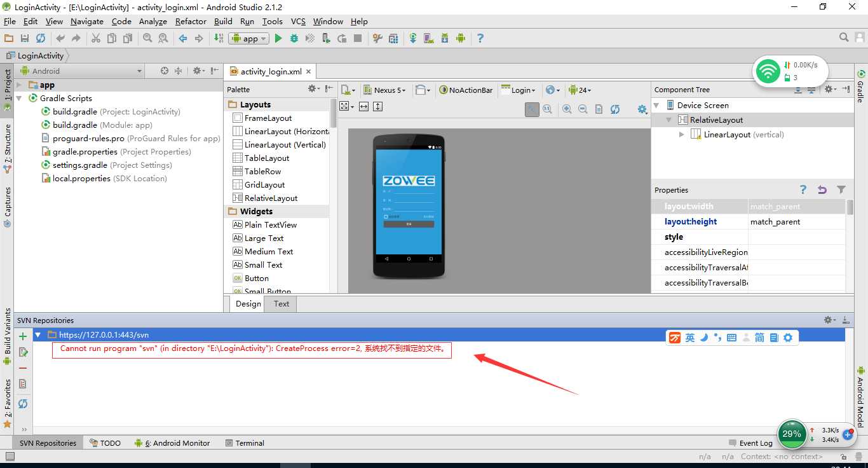Select the NoActionBar theme button
The image size is (868, 468).
coord(466,90)
